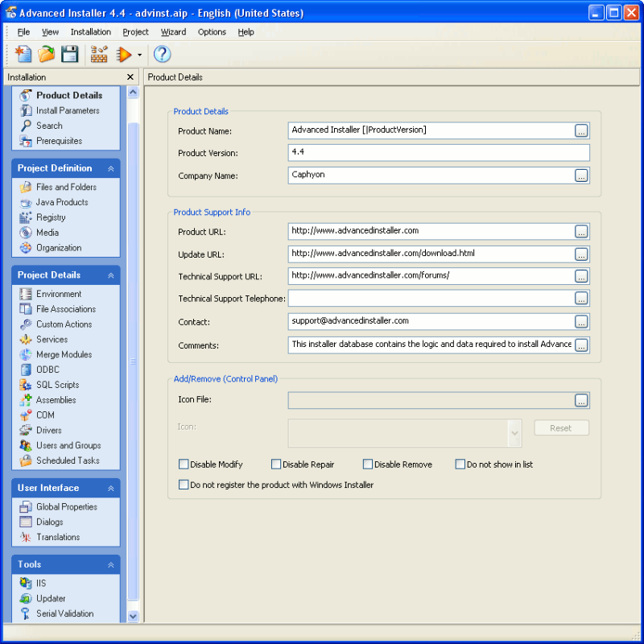Click the New Project toolbar icon
The width and height of the screenshot is (644, 644).
click(x=23, y=54)
